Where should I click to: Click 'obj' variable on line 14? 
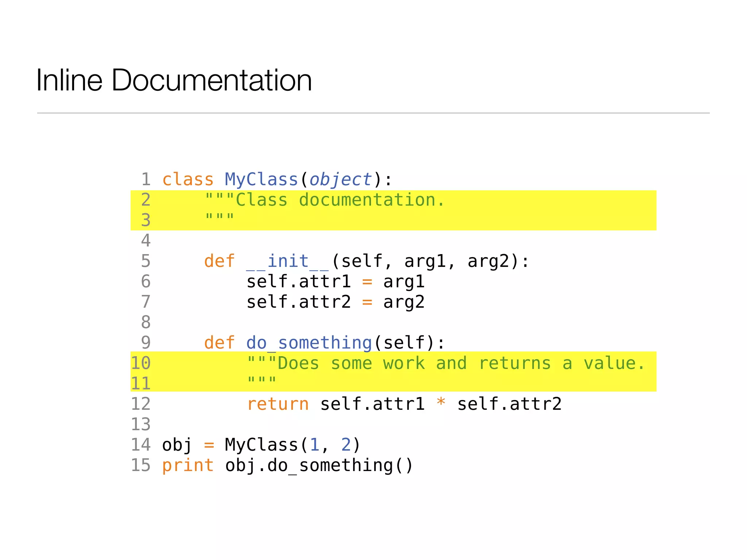point(177,445)
